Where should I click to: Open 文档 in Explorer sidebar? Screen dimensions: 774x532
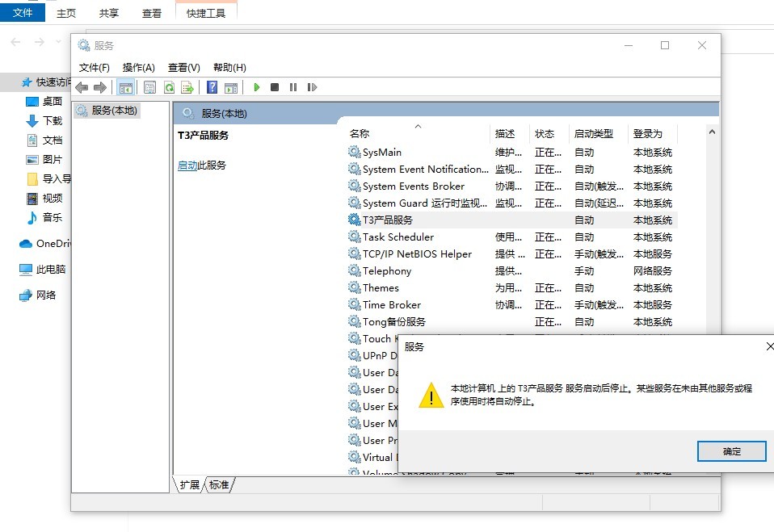tap(44, 140)
